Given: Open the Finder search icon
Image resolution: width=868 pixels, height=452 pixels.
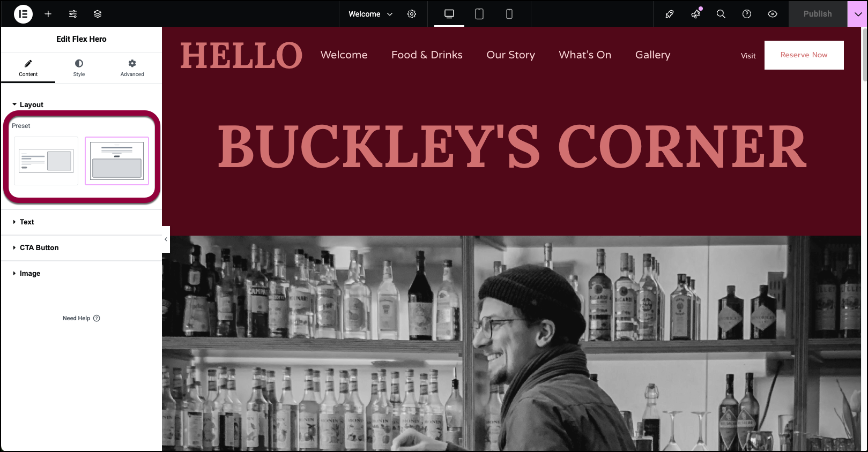Looking at the screenshot, I should click(721, 14).
